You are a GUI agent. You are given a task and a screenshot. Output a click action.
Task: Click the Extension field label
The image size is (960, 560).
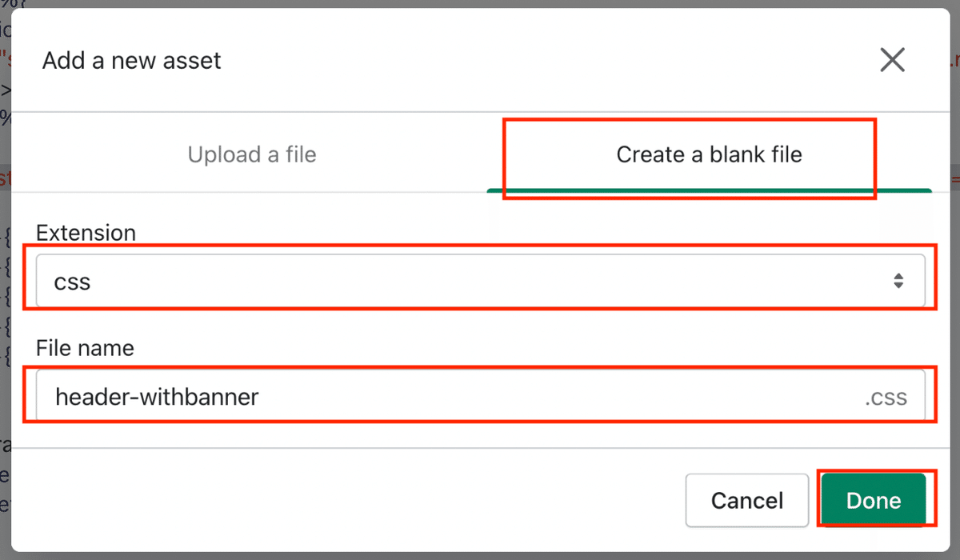click(86, 233)
